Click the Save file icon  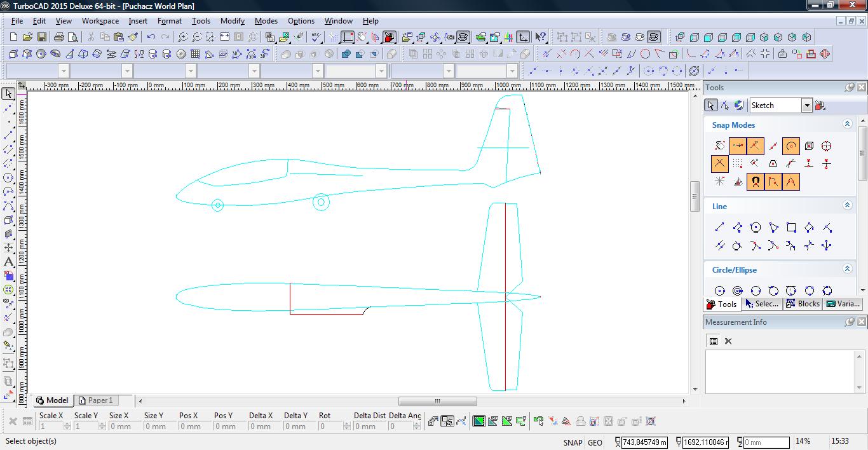(x=41, y=37)
